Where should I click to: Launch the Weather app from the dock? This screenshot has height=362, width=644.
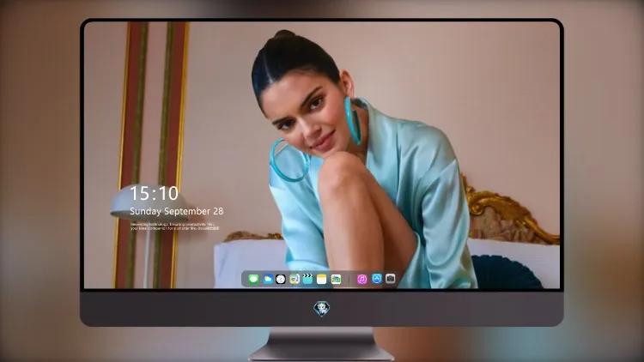[267, 279]
